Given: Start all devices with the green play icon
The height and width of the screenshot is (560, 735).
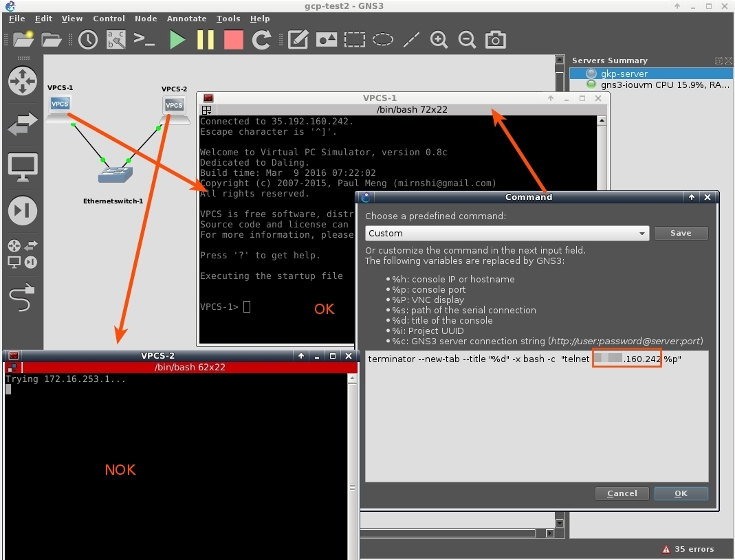Looking at the screenshot, I should [x=177, y=39].
